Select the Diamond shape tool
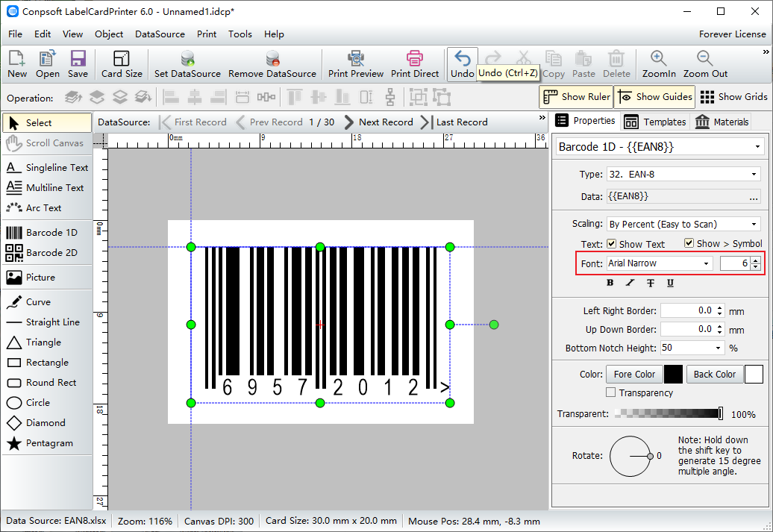Screen dimensions: 773x532 point(47,423)
